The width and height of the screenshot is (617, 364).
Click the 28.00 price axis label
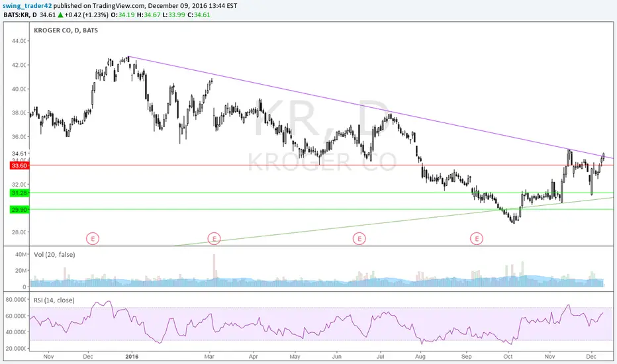pyautogui.click(x=19, y=232)
